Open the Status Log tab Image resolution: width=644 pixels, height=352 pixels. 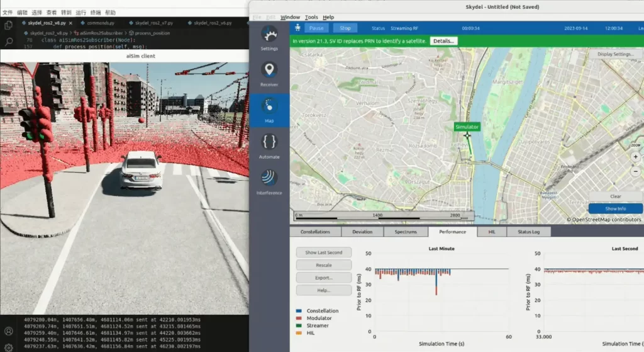point(528,232)
